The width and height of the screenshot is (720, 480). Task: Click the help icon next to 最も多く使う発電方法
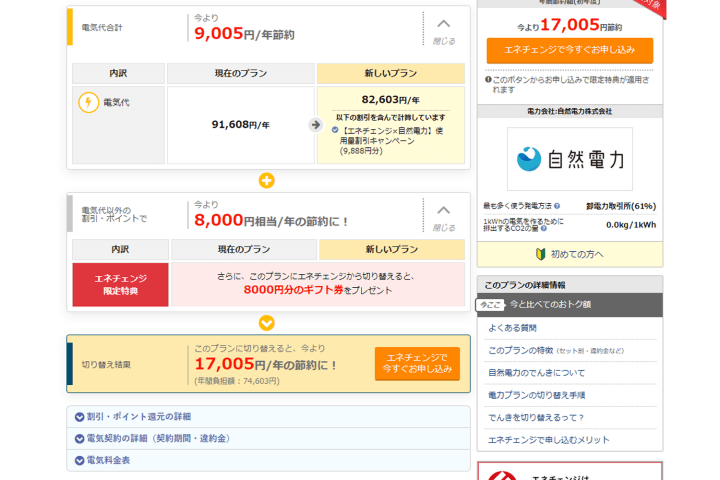(557, 206)
